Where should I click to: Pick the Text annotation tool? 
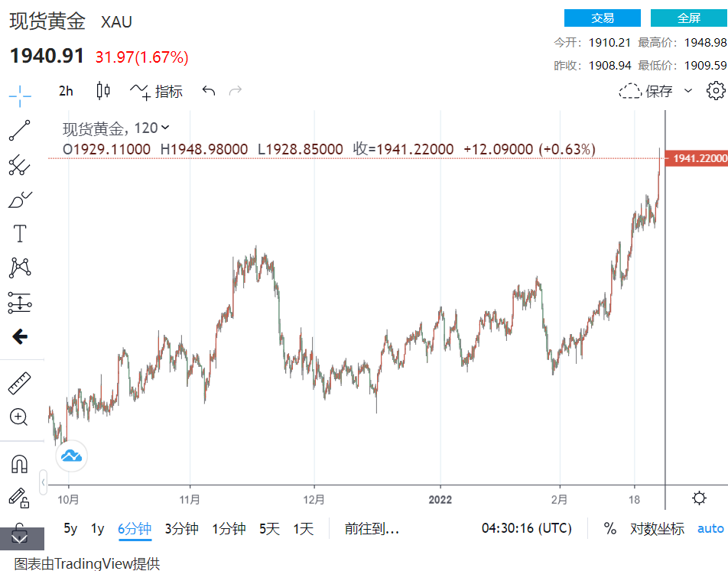click(x=20, y=234)
